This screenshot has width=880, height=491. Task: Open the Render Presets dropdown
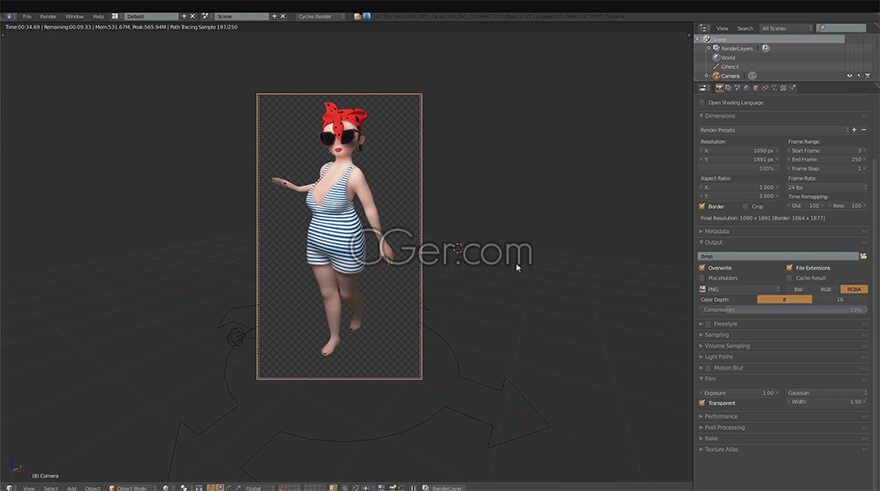773,130
